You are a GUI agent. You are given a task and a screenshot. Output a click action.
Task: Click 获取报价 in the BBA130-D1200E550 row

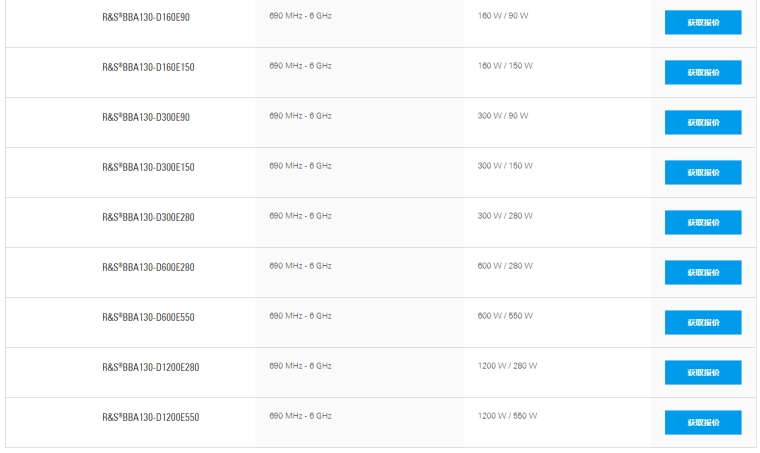coord(703,423)
